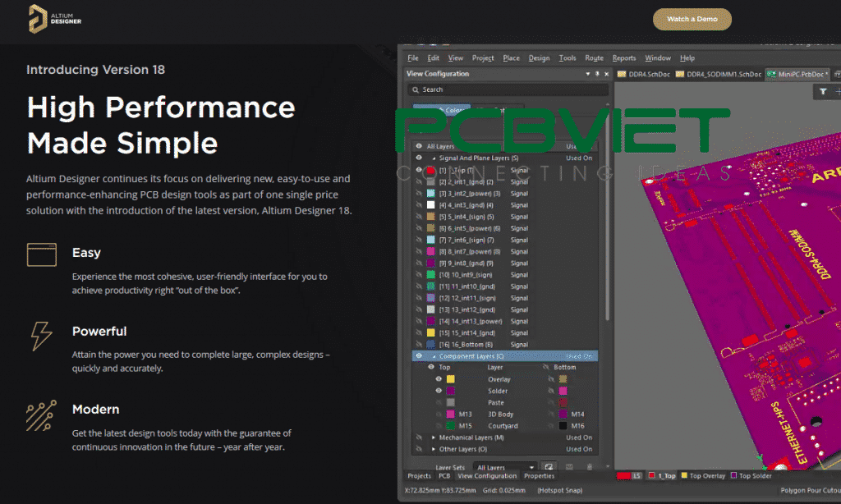The image size is (841, 504).
Task: Pin the View Configuration panel
Action: 597,74
